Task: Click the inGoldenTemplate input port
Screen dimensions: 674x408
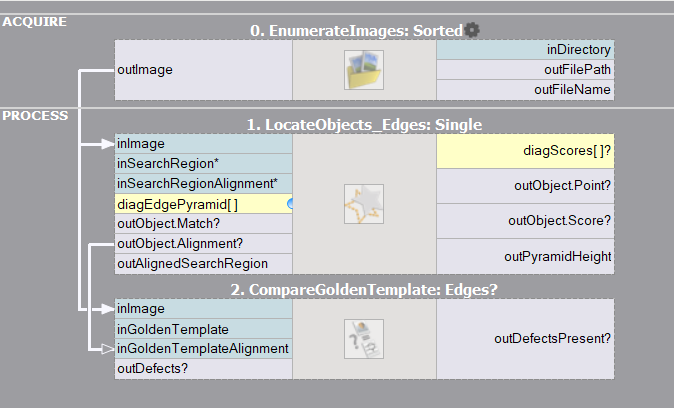Action: [x=204, y=329]
